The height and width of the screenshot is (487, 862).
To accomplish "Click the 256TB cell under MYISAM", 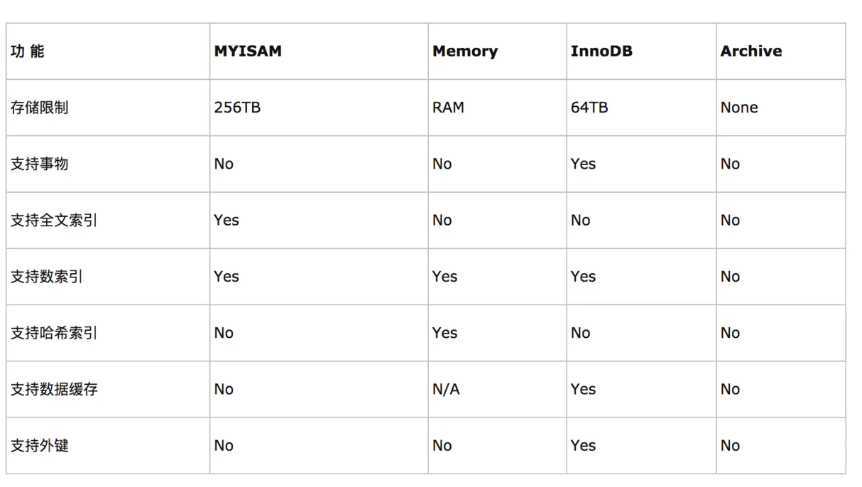I will click(237, 107).
